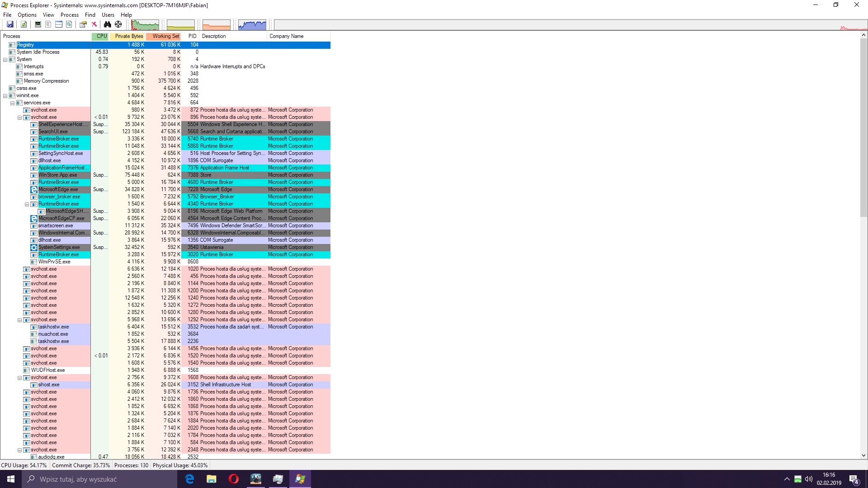
Task: Click the taskbar search box
Action: click(99, 479)
